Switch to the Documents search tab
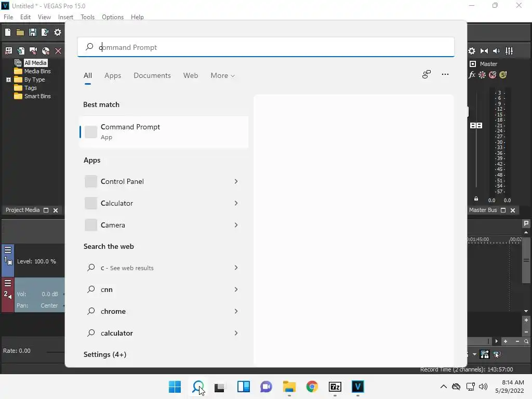The width and height of the screenshot is (532, 399). [152, 76]
